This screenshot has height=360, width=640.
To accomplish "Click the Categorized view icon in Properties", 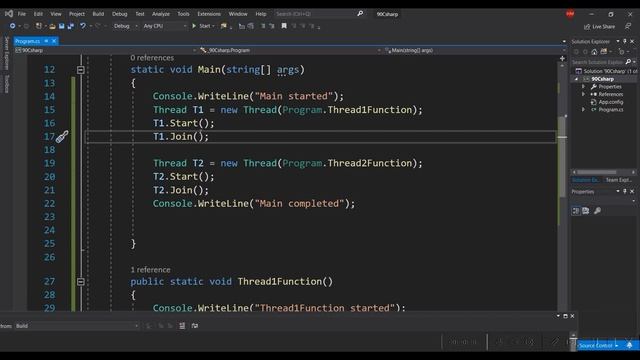I will point(576,211).
